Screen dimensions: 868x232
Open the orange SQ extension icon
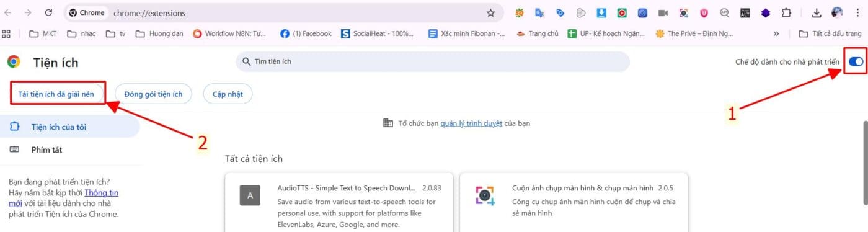pos(519,12)
